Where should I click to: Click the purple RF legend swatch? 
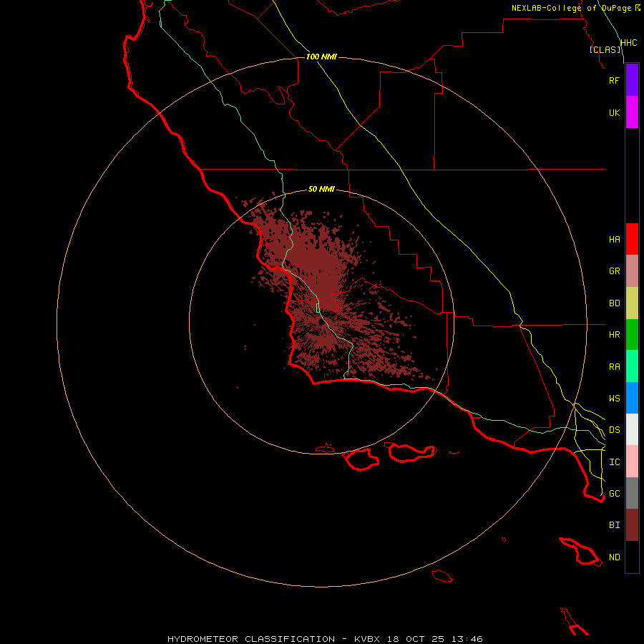(632, 80)
